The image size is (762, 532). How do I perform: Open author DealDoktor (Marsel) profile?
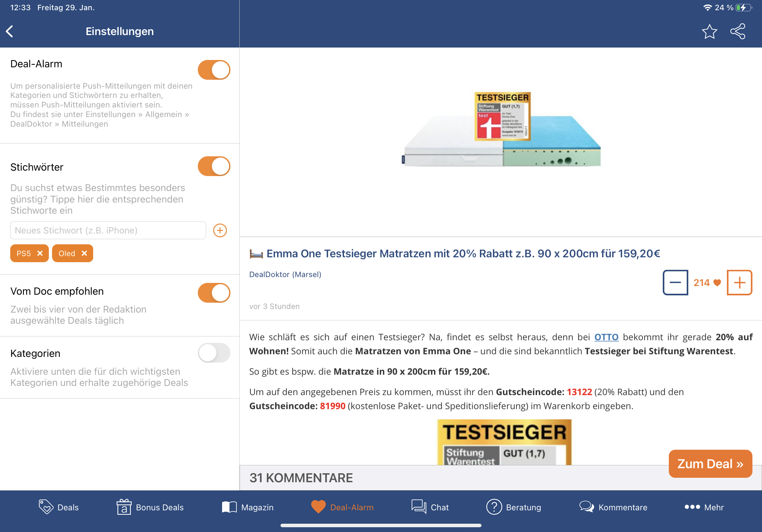point(285,274)
